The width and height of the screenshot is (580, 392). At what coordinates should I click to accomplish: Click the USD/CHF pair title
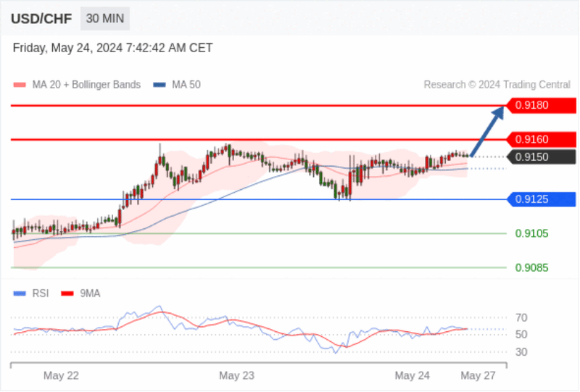click(41, 19)
